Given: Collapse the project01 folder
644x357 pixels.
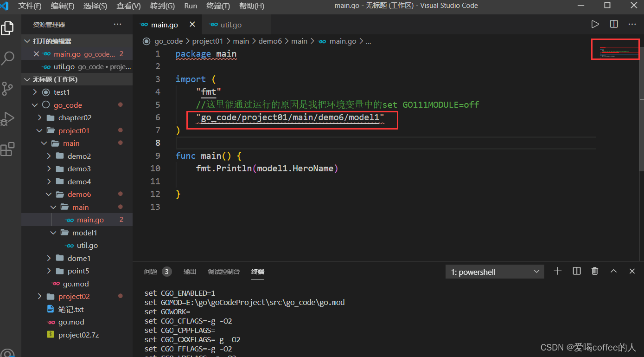Looking at the screenshot, I should 77,130.
